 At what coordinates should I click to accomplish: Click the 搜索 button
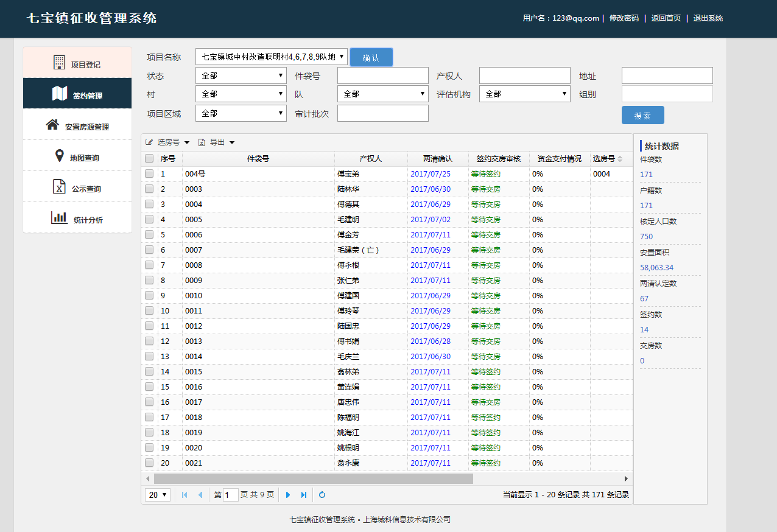(642, 115)
